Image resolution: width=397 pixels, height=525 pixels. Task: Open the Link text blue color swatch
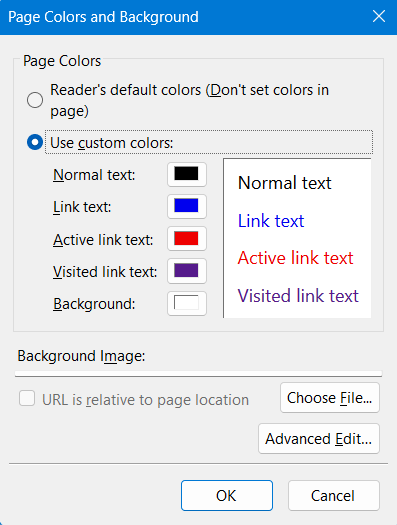187,206
